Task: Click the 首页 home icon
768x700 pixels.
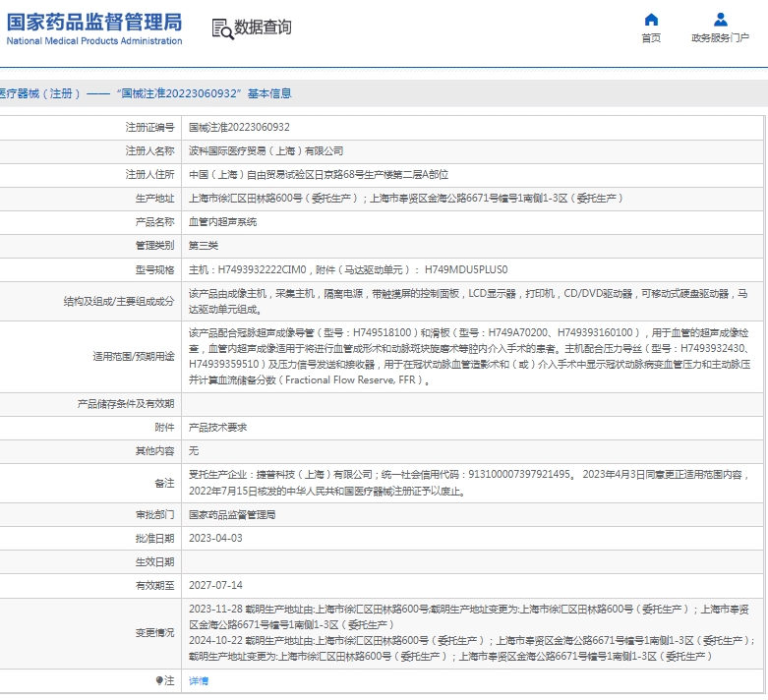Action: click(651, 20)
